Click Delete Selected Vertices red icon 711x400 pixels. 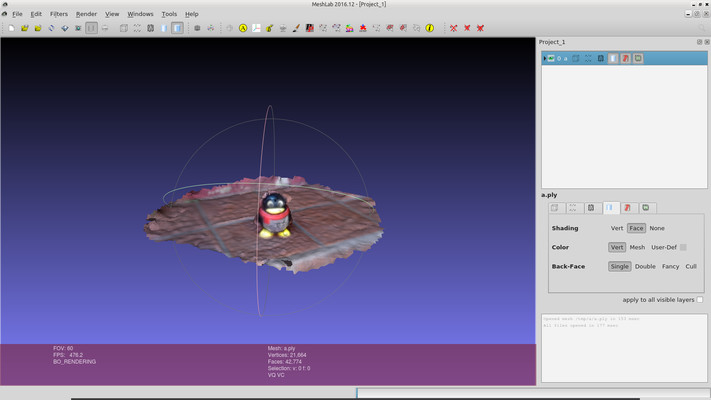(x=453, y=28)
